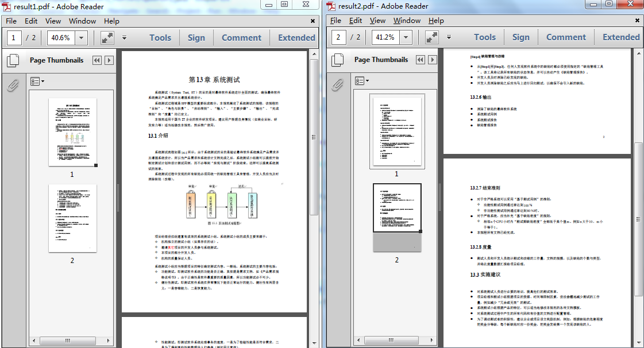The image size is (644, 348).
Task: Maximize the result1.pdf window
Action: point(284,5)
